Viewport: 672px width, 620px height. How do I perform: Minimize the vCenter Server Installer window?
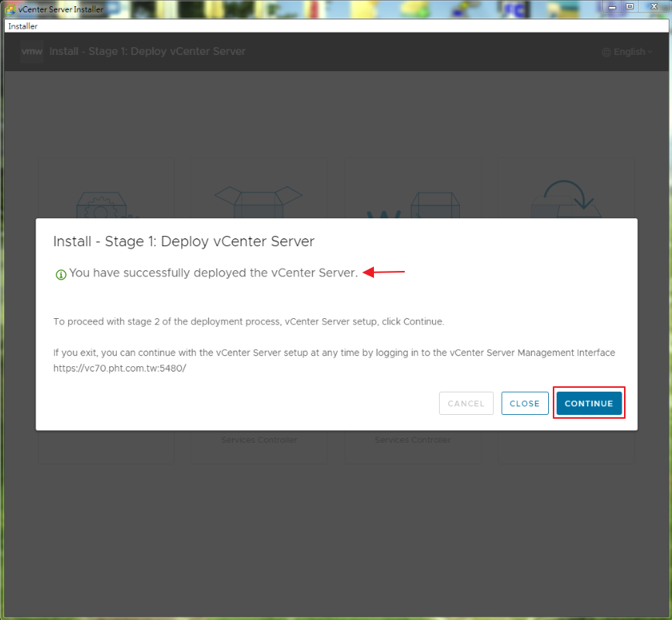point(612,7)
